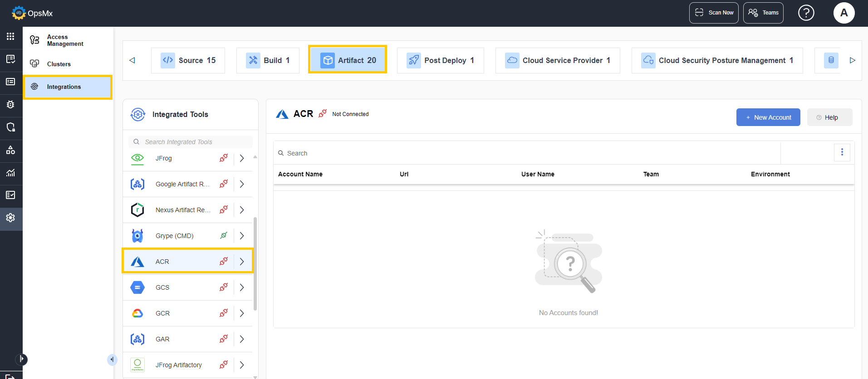
Task: Expand the main navigation sidebar
Action: coord(21,359)
